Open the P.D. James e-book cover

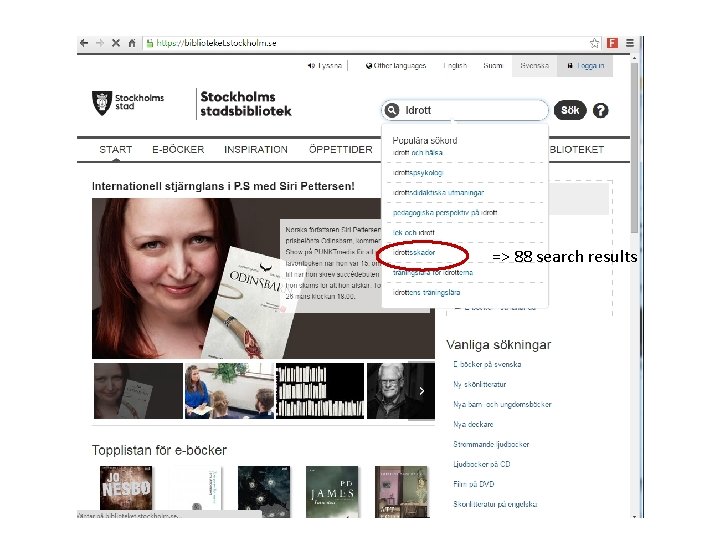[332, 491]
